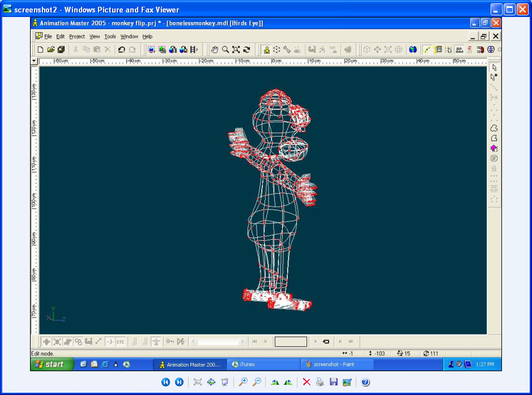Screen dimensions: 532x395
Task: Select the Move hand tool
Action: click(x=215, y=50)
